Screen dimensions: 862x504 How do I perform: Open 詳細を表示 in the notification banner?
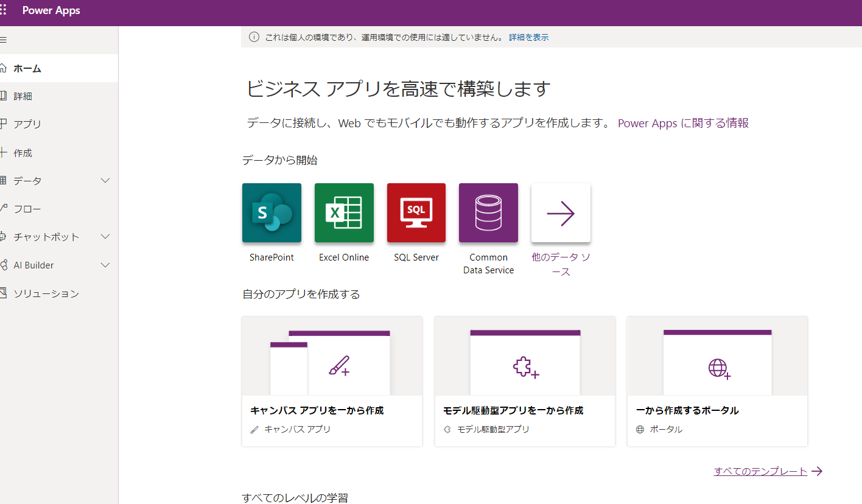pos(527,37)
